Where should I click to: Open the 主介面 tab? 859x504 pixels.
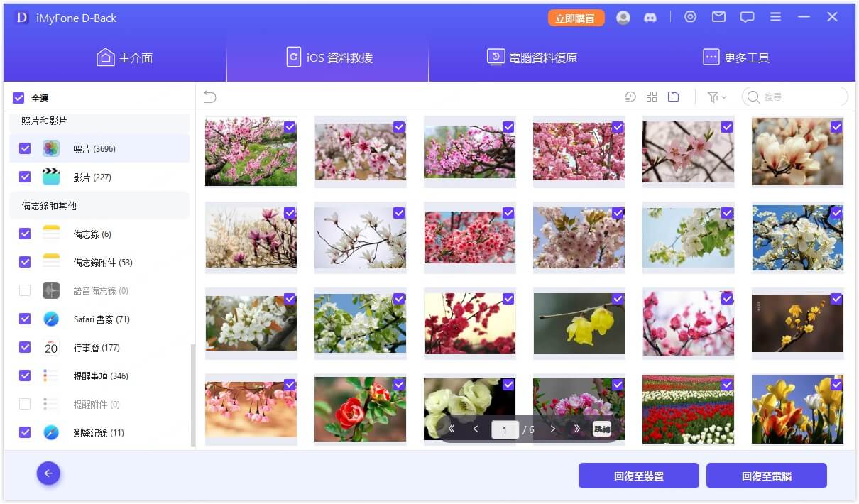[x=125, y=57]
